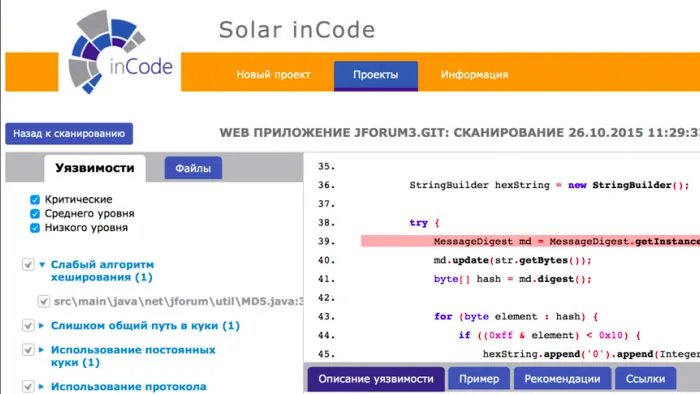Screen dimensions: 700x394
Task: Toggle the Слишком общий путь в куки checkbox
Action: point(28,326)
